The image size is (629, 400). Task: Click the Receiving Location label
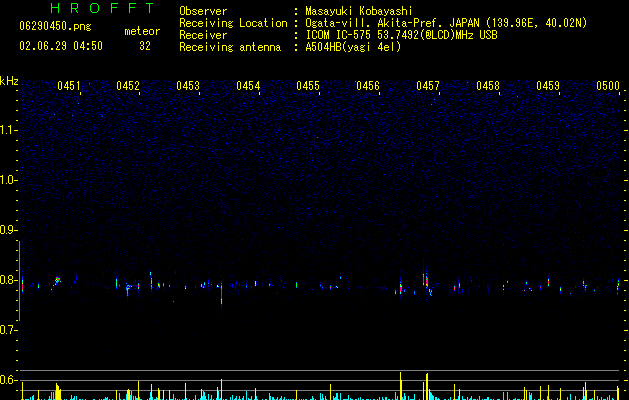[233, 23]
